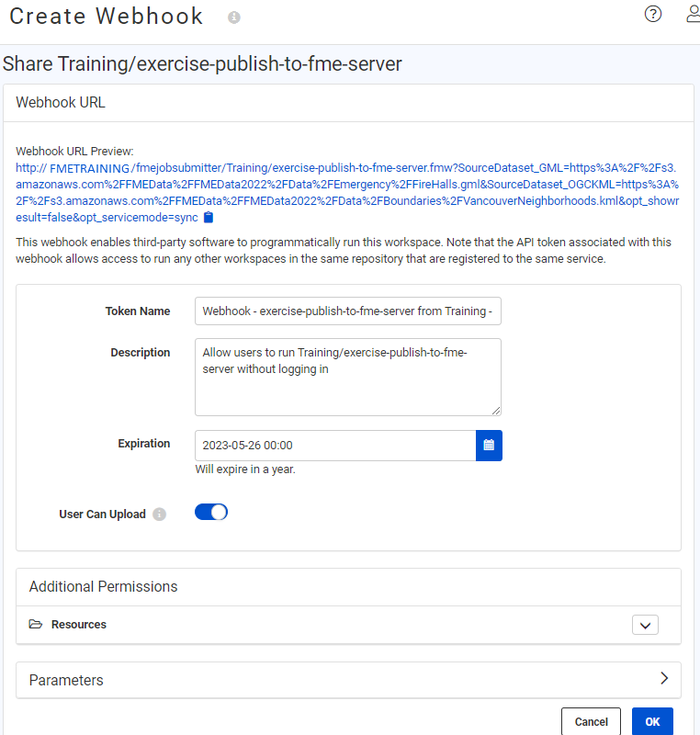Viewport: 700px width, 735px height.
Task: Disable the User Can Upload toggle
Action: tap(210, 512)
